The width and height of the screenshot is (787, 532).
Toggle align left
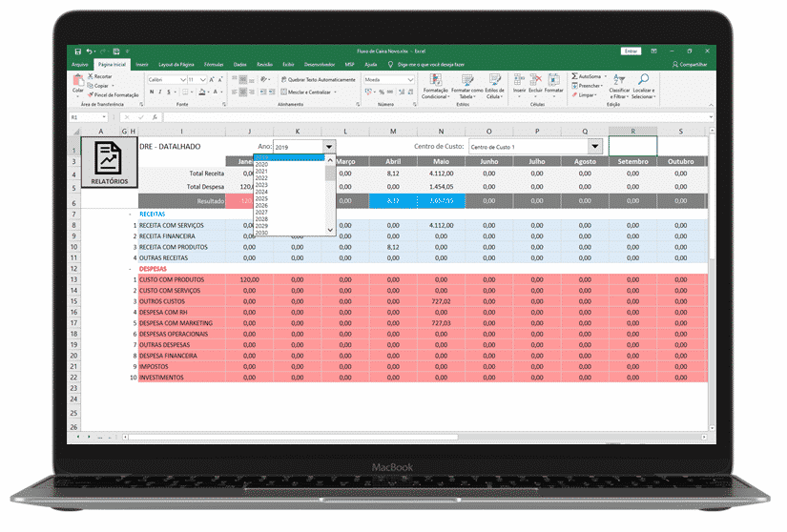[x=235, y=92]
